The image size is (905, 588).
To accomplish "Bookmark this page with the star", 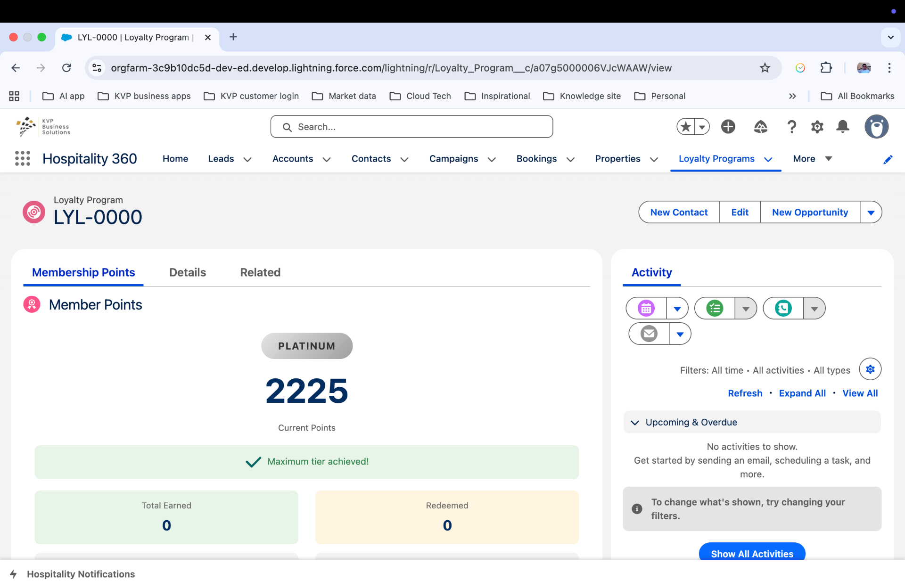I will click(x=765, y=68).
